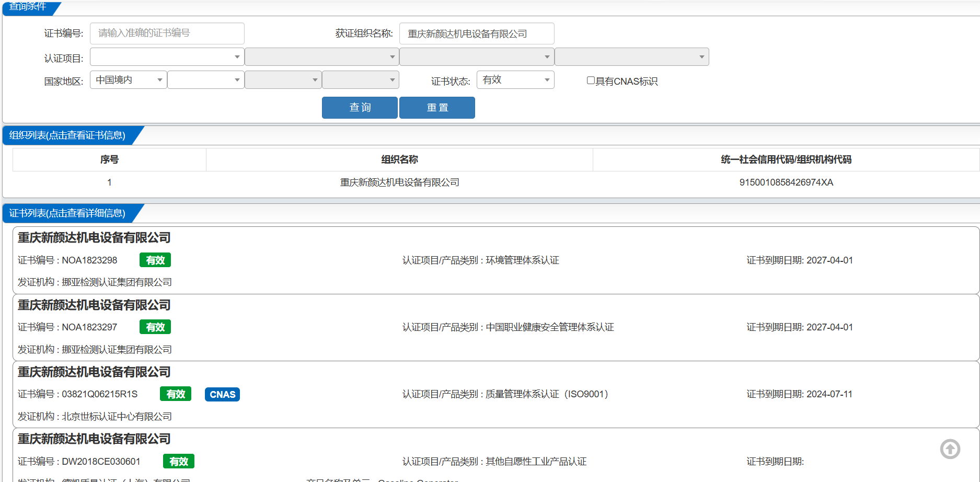The image size is (980, 482).
Task: Open certificate 03821Q06215R1S details
Action: [496, 394]
